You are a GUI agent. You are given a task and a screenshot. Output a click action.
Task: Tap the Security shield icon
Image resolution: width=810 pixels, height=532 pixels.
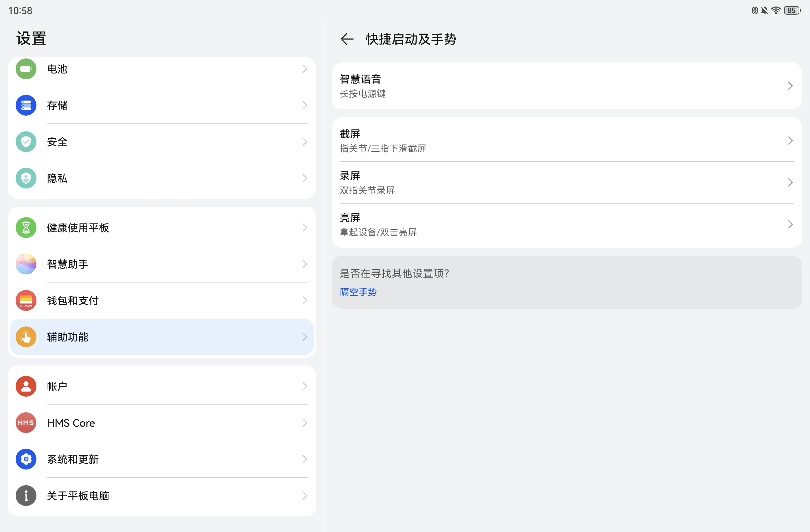[26, 142]
